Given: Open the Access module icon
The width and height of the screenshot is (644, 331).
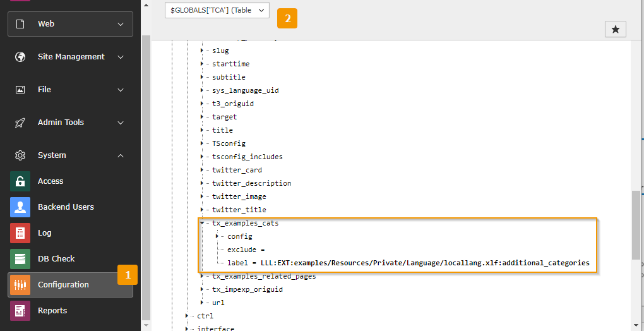Looking at the screenshot, I should 20,181.
